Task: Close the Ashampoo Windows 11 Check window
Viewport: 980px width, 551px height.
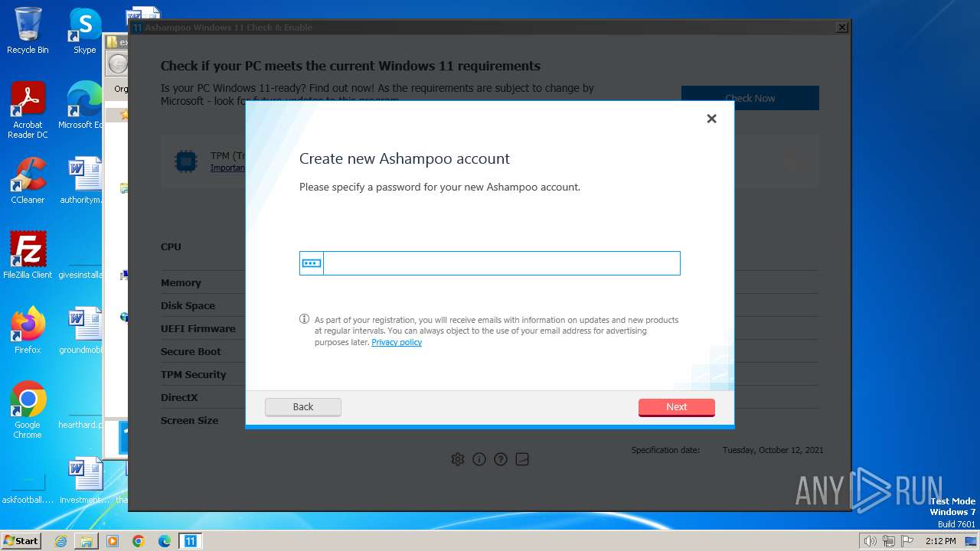Action: point(842,28)
